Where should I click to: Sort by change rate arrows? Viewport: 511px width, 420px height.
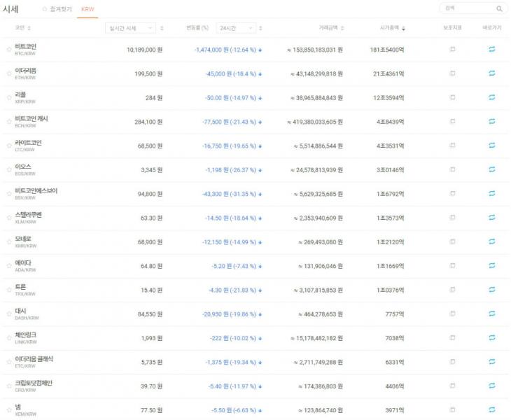[x=260, y=28]
